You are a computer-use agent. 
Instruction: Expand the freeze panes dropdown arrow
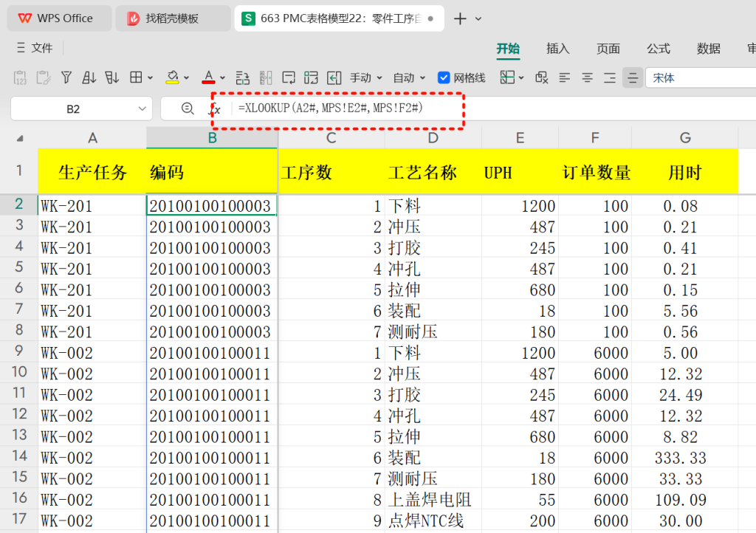coord(521,78)
